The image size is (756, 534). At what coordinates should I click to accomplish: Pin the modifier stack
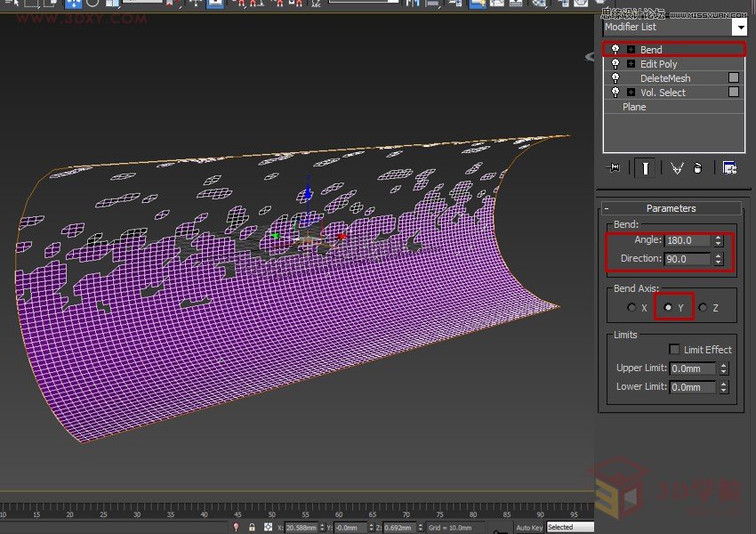coord(614,167)
